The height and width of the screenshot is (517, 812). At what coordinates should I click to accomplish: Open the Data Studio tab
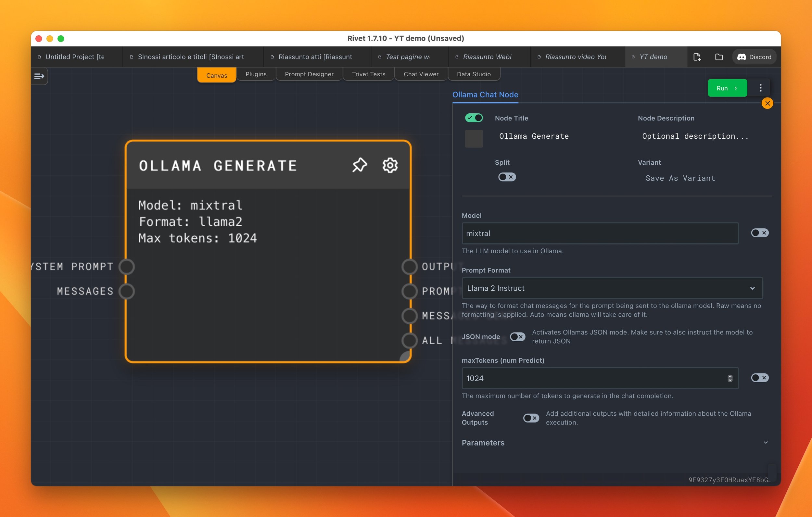[474, 74]
